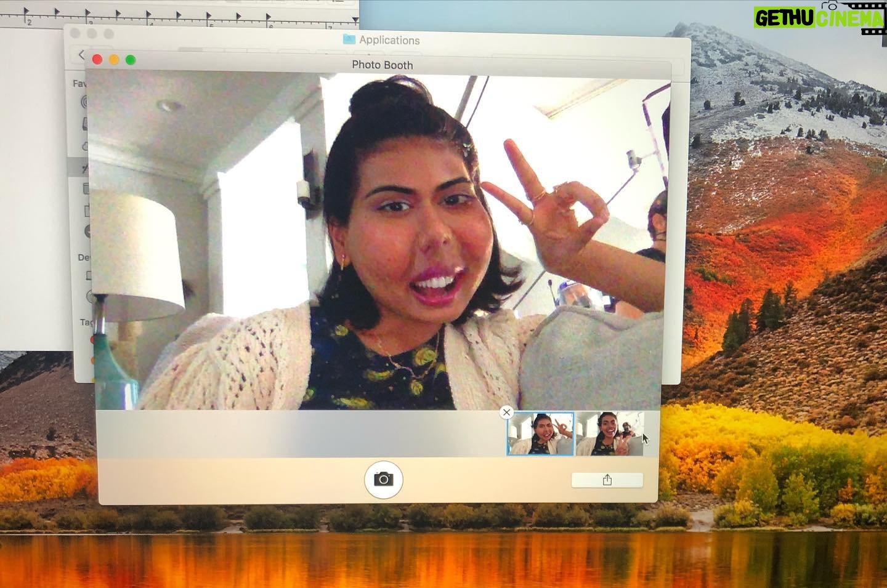Viewport: 887px width, 588px height.
Task: Delete the selected photo using the X badge
Action: (x=506, y=413)
